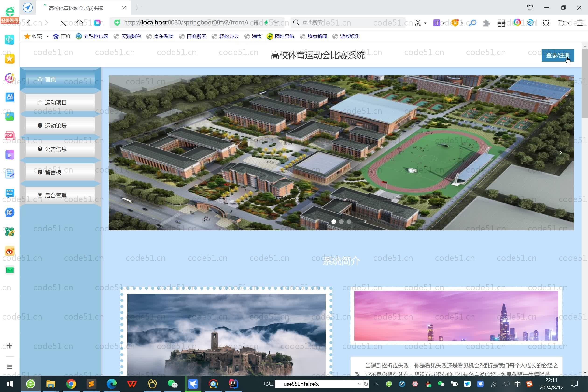Open the Windows Start menu
This screenshot has width=588, height=392.
click(x=10, y=384)
